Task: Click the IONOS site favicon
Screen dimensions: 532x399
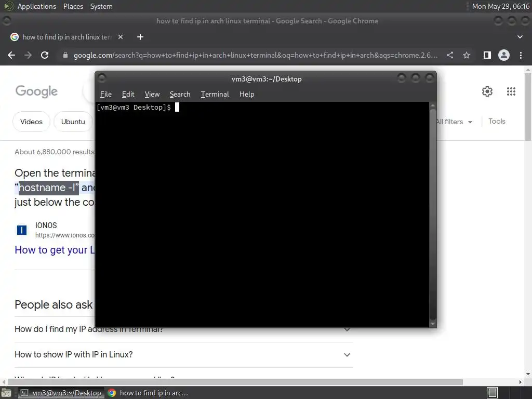Action: [22, 230]
